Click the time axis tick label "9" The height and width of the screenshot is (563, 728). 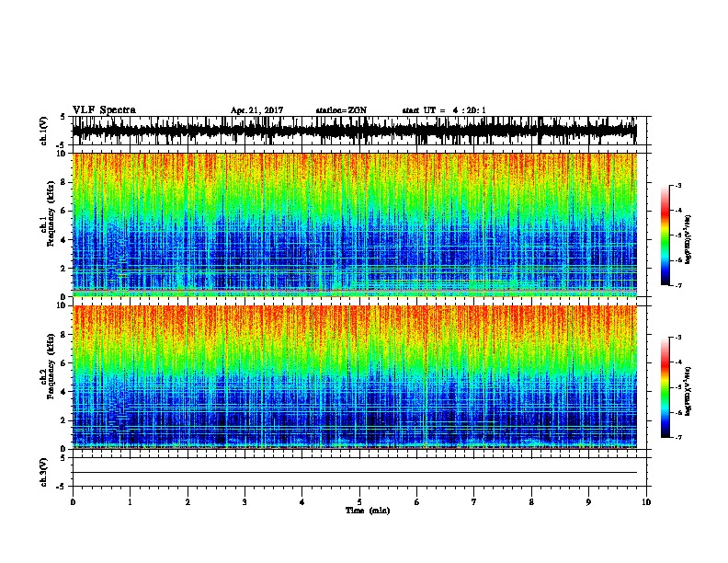(x=588, y=501)
